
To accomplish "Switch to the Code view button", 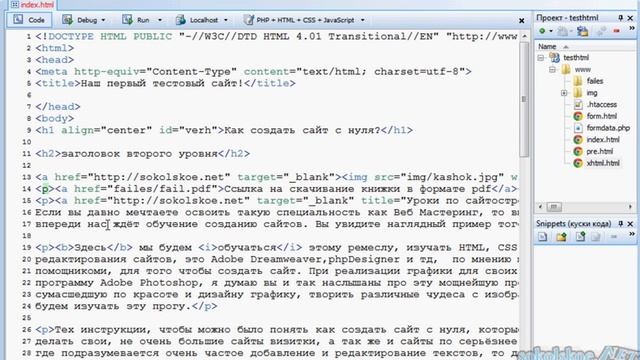I will click(29, 20).
